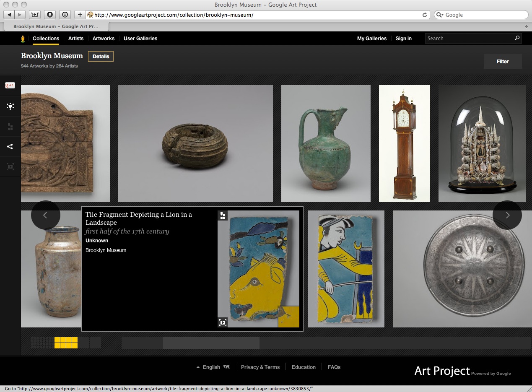532x392 pixels.
Task: Open the discover artworks sidebar icon
Action: click(x=10, y=106)
